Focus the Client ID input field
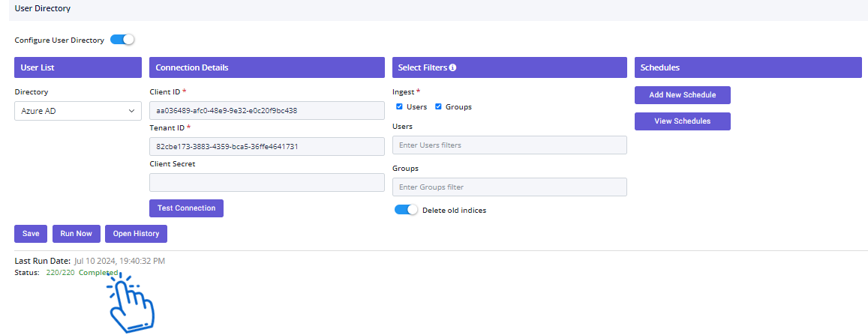Image resolution: width=868 pixels, height=335 pixels. click(267, 111)
